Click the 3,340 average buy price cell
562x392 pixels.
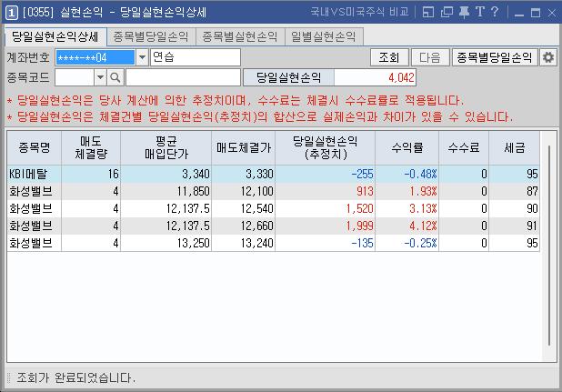pos(166,174)
